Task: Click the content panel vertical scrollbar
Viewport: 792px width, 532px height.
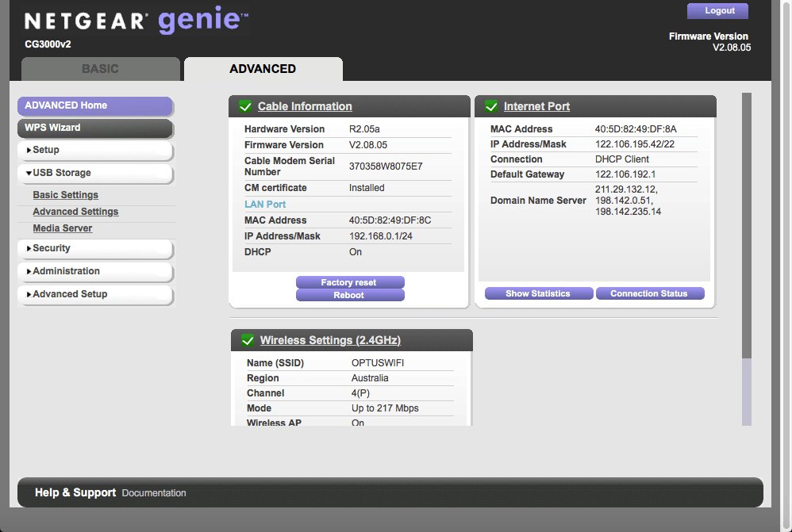Action: [x=747, y=259]
